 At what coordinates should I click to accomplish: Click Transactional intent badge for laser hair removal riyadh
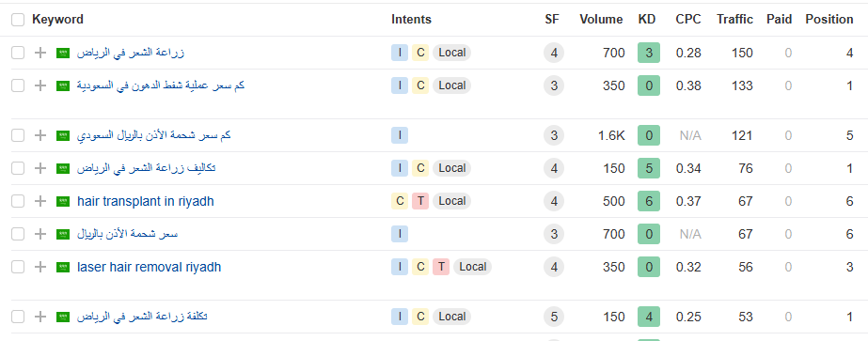click(441, 267)
